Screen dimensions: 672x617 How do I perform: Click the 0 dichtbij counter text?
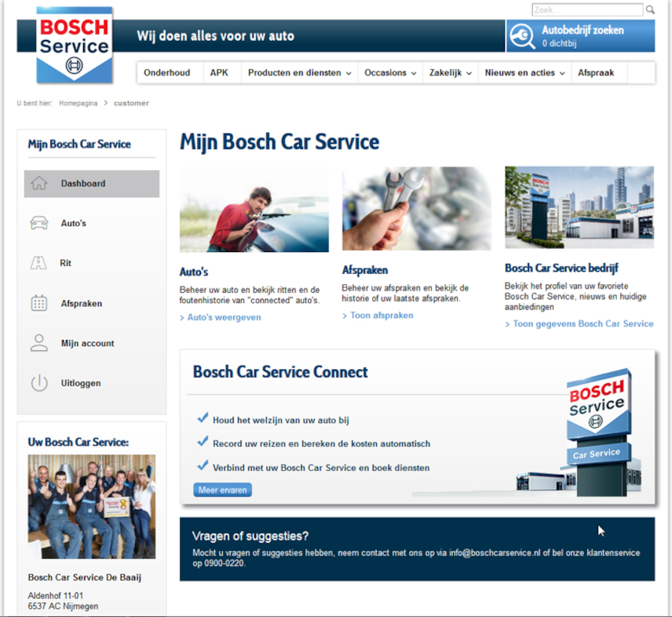point(559,43)
